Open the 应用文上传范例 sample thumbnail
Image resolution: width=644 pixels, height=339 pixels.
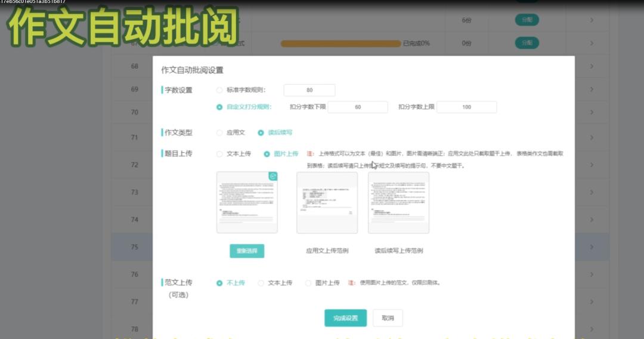click(327, 202)
